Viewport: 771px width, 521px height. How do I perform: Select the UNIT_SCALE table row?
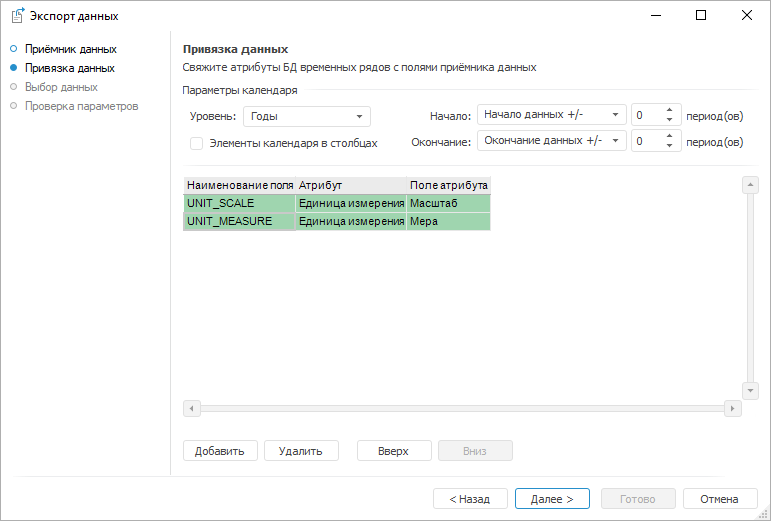coord(240,203)
